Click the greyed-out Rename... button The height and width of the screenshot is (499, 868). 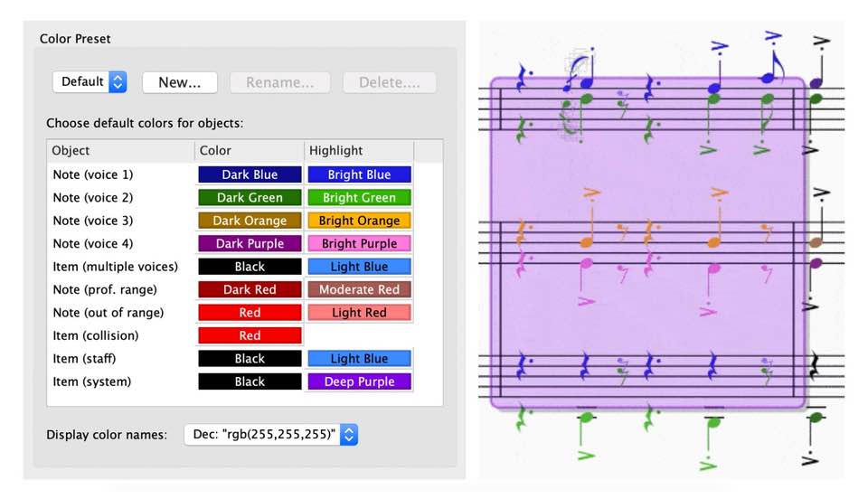click(x=280, y=82)
